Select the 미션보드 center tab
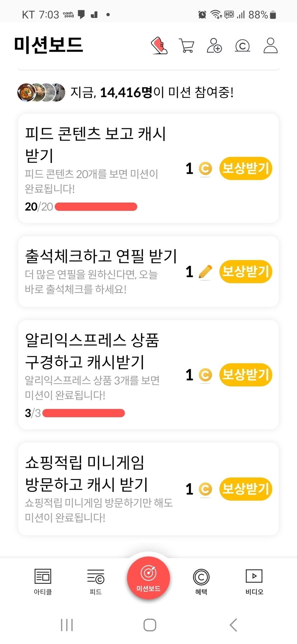The image size is (297, 644). (x=148, y=577)
